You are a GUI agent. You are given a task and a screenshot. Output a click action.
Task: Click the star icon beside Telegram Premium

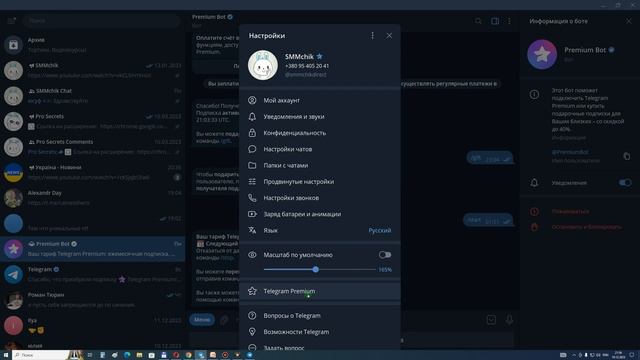(252, 291)
